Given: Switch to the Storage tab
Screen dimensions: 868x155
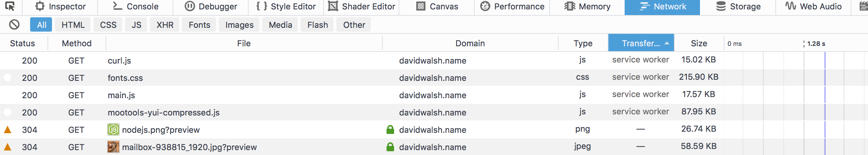Looking at the screenshot, I should pos(738,6).
